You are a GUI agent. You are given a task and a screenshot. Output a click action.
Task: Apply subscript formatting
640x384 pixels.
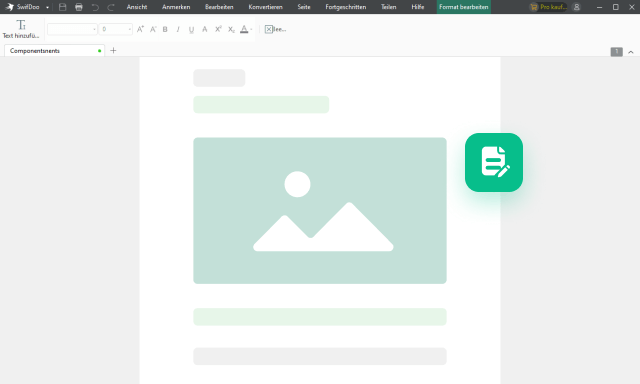point(231,29)
